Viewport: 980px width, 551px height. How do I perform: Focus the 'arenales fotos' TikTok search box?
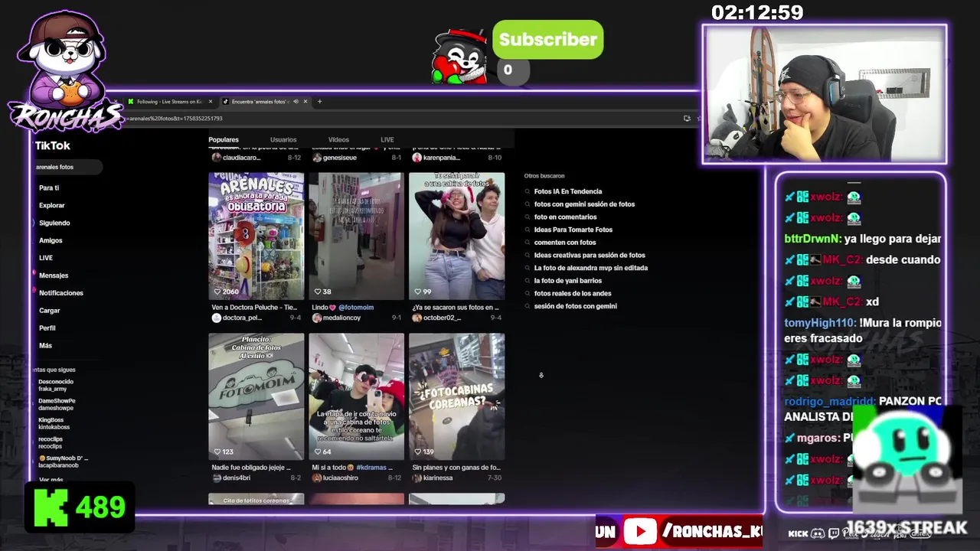pyautogui.click(x=67, y=167)
